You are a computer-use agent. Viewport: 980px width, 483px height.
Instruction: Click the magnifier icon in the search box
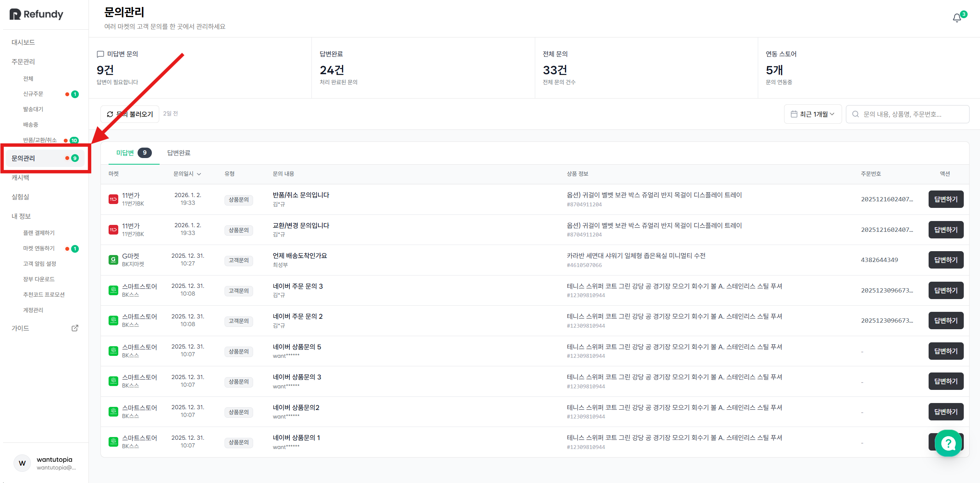pos(856,114)
